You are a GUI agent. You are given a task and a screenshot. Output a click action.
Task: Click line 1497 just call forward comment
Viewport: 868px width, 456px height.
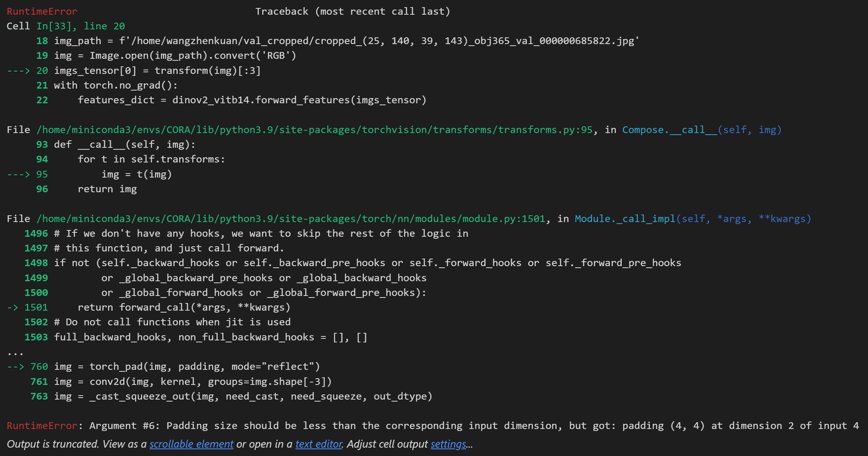pos(169,248)
